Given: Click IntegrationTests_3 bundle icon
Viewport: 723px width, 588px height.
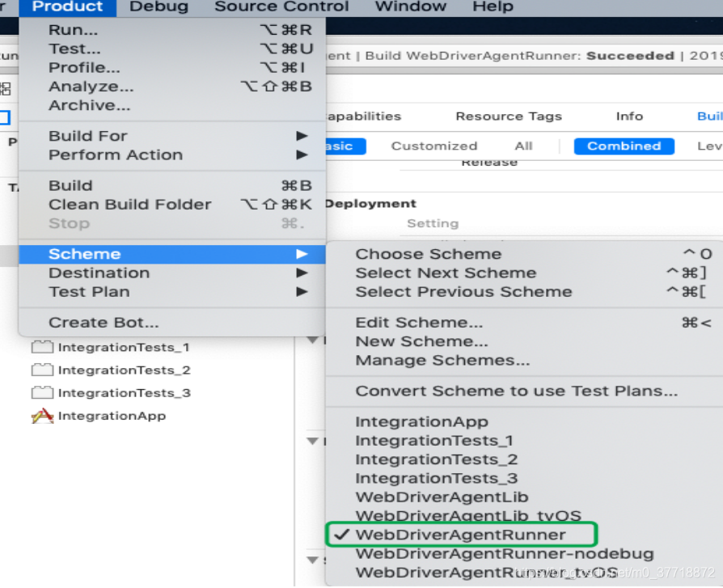Looking at the screenshot, I should point(42,392).
